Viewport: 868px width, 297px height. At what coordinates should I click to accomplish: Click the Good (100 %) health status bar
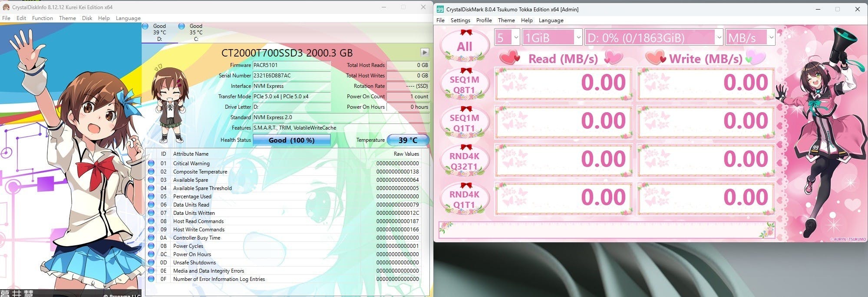291,140
